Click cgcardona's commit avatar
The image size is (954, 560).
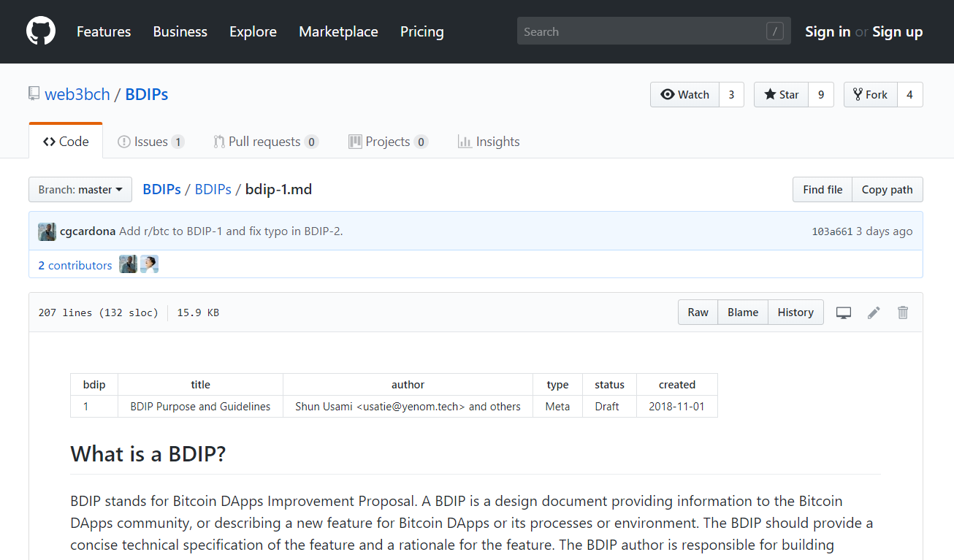47,231
